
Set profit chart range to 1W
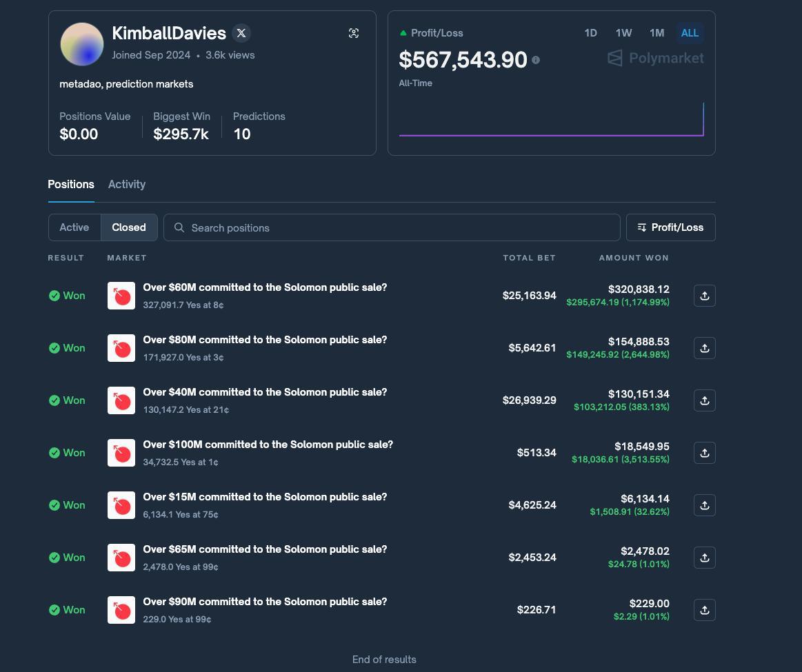tap(623, 33)
